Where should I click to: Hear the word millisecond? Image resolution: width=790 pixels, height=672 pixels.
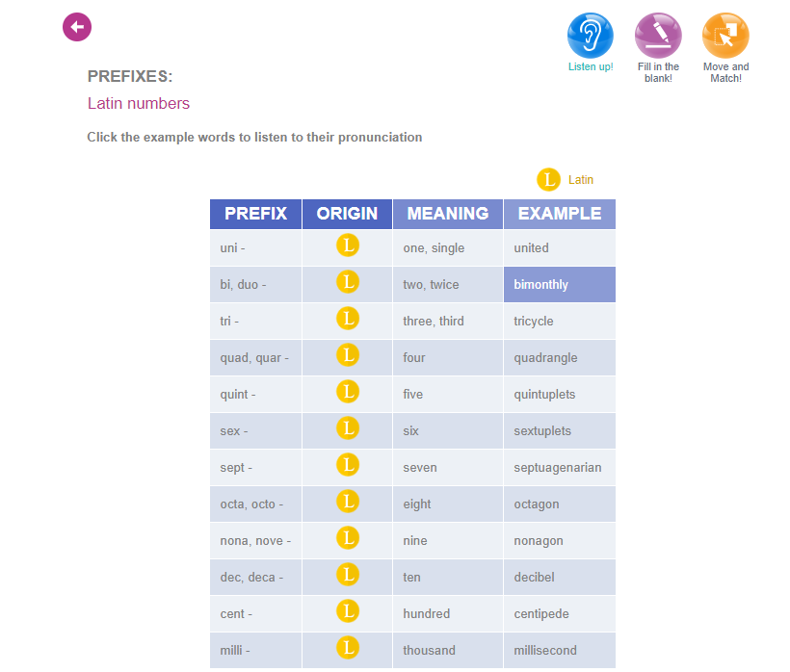545,651
